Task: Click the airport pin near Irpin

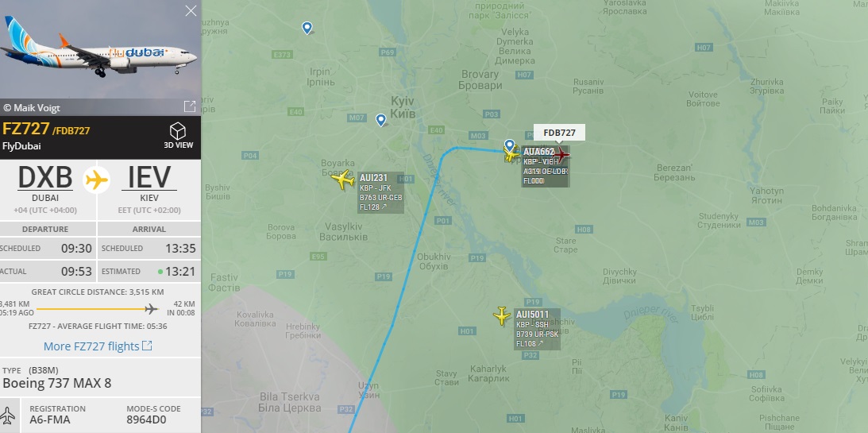Action: pos(307,28)
